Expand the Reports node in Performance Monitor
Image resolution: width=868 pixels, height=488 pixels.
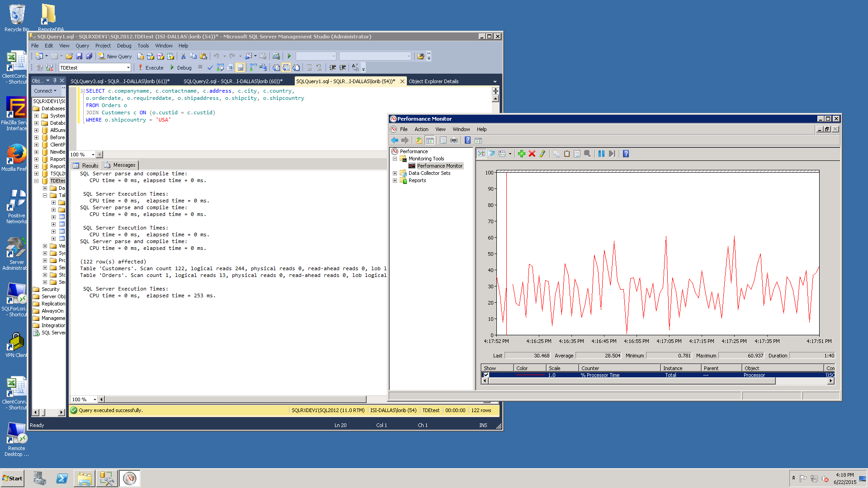click(x=395, y=181)
